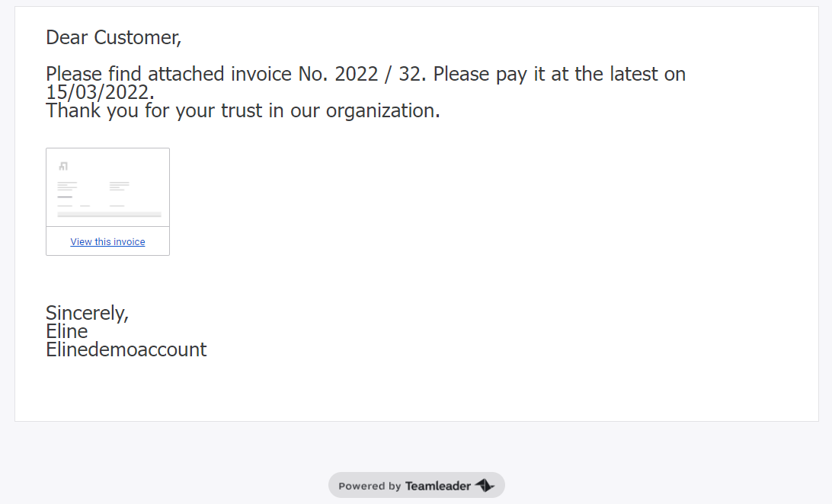Click the invoice preview thumbnail
Viewport: 832px width, 504px height.
[x=107, y=187]
